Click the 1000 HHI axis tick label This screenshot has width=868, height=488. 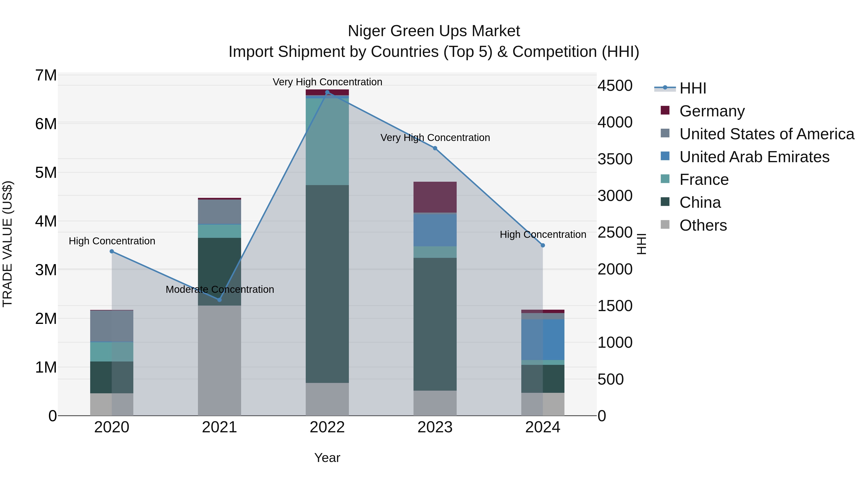coord(615,342)
